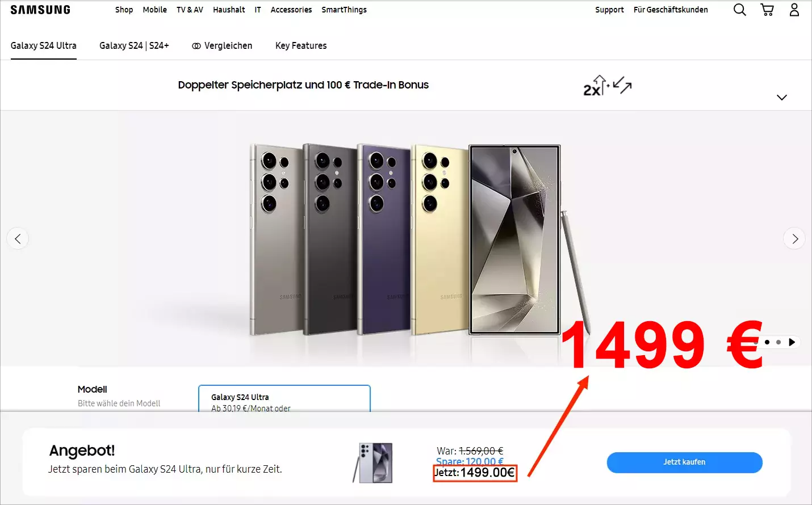Viewport: 812px width, 505px height.
Task: Choose the Galaxy S24 Ultra model option
Action: tap(284, 399)
